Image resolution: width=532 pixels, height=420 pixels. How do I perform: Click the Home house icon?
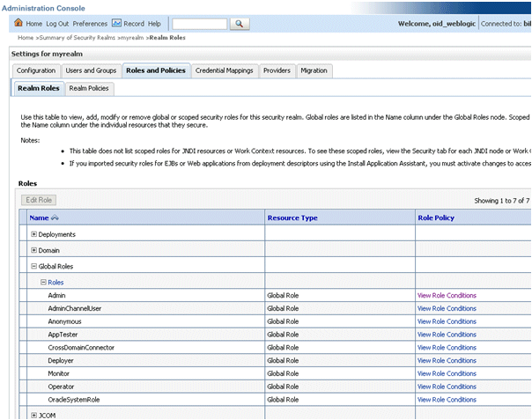[19, 24]
